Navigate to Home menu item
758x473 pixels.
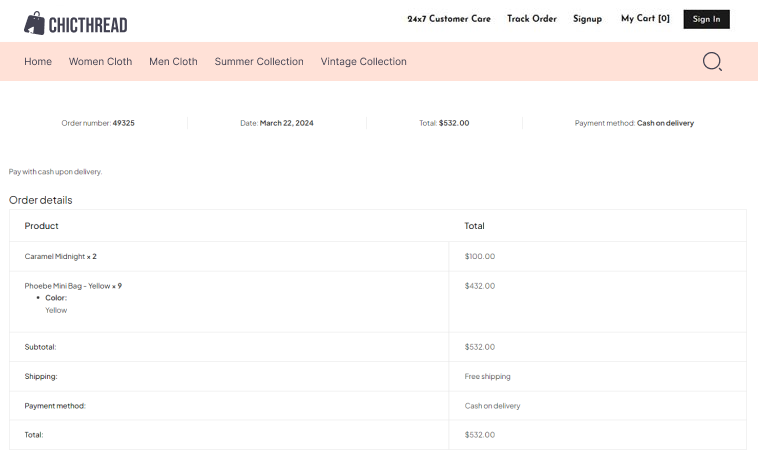click(38, 62)
